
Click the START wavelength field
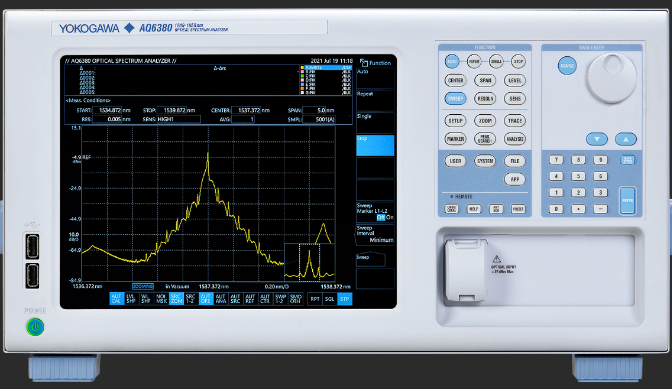coord(107,110)
